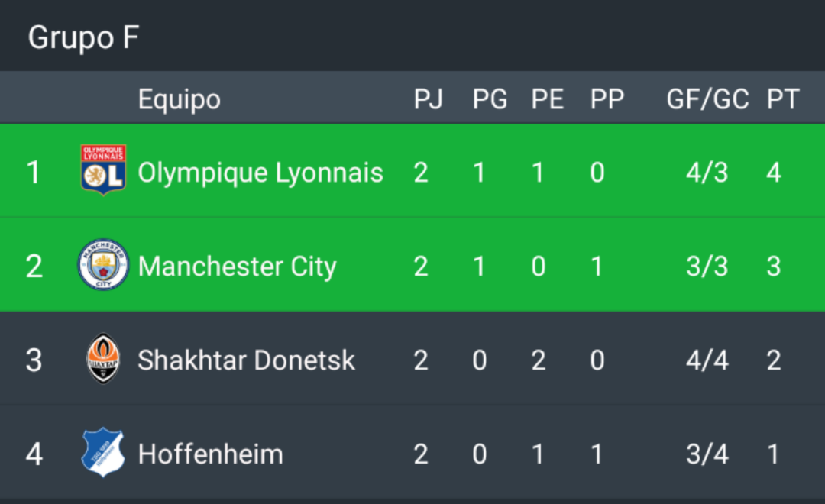The image size is (825, 504).
Task: Click the Shakhtar Donetsk club crest
Action: click(103, 359)
